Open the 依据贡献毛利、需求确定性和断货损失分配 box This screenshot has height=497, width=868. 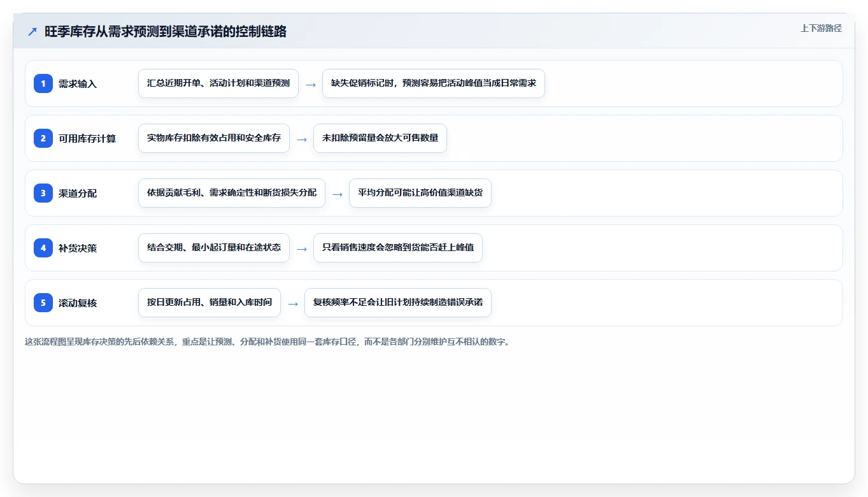tap(232, 193)
